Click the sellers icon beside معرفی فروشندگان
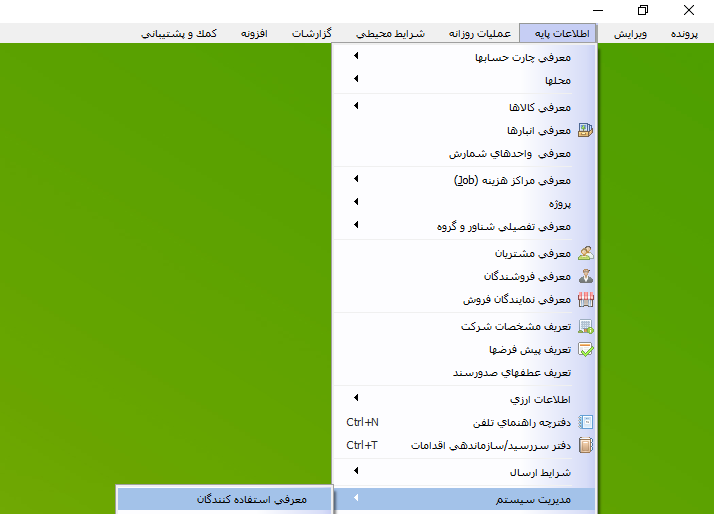This screenshot has height=514, width=714. [586, 276]
